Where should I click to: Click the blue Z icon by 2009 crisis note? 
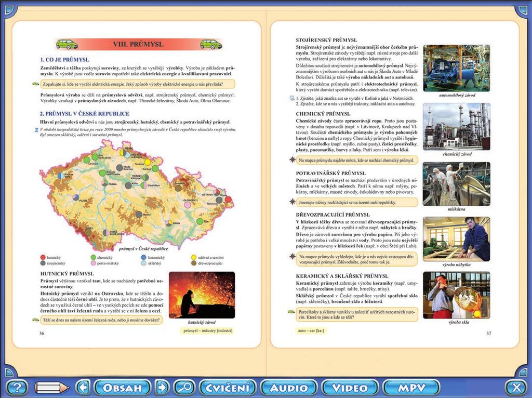click(37, 129)
